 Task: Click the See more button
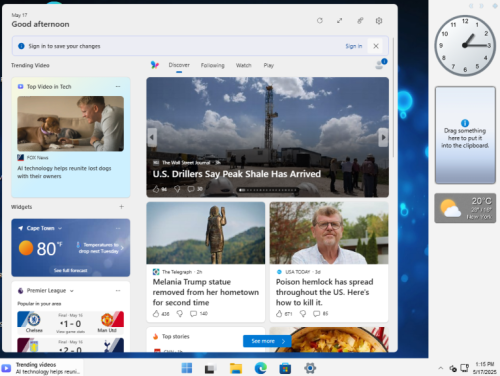[267, 341]
